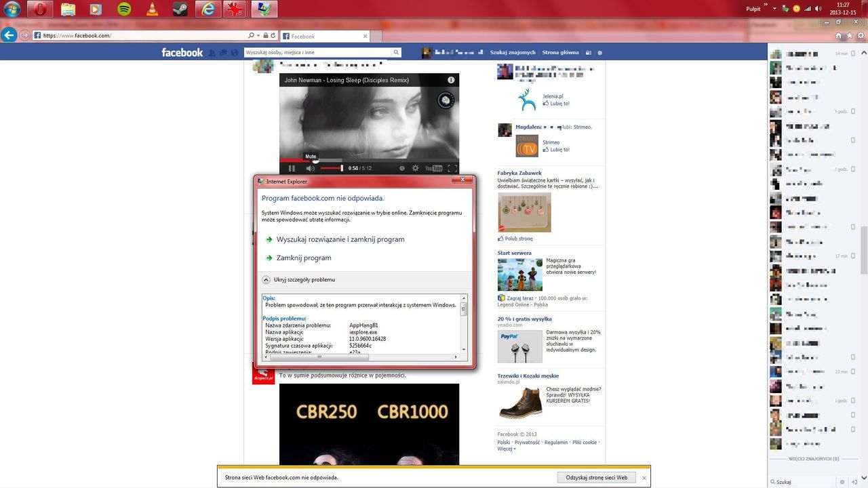Click Odzyskaj stronę sieci Web button
The height and width of the screenshot is (488, 868).
pyautogui.click(x=597, y=477)
